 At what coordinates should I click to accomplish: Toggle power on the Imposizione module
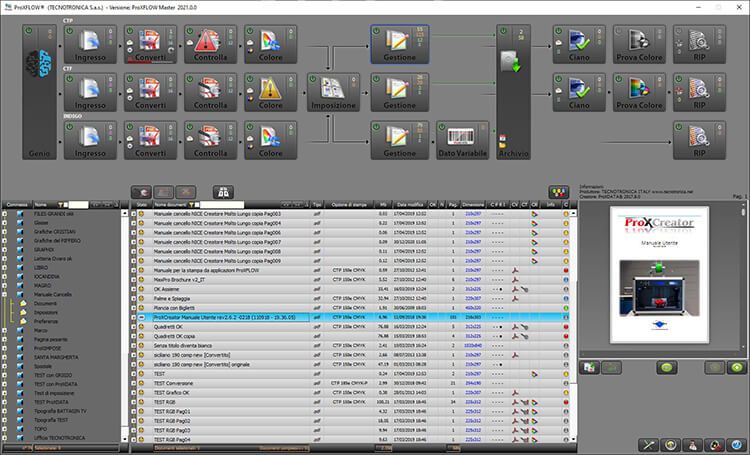point(313,79)
